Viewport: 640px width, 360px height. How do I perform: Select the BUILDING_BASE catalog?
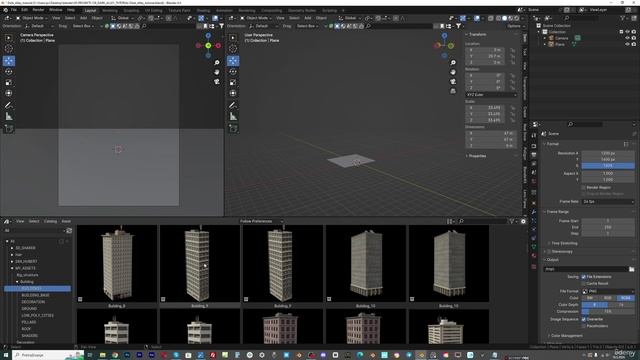pos(36,295)
